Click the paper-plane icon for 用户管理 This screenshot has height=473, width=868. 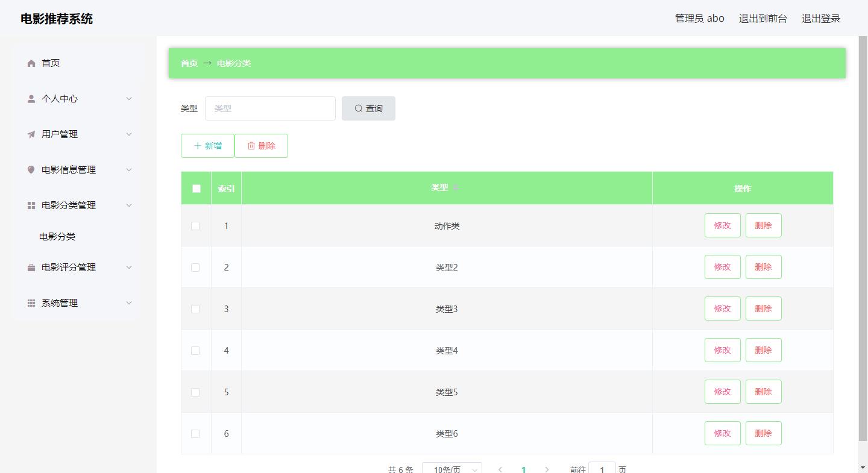pos(31,134)
